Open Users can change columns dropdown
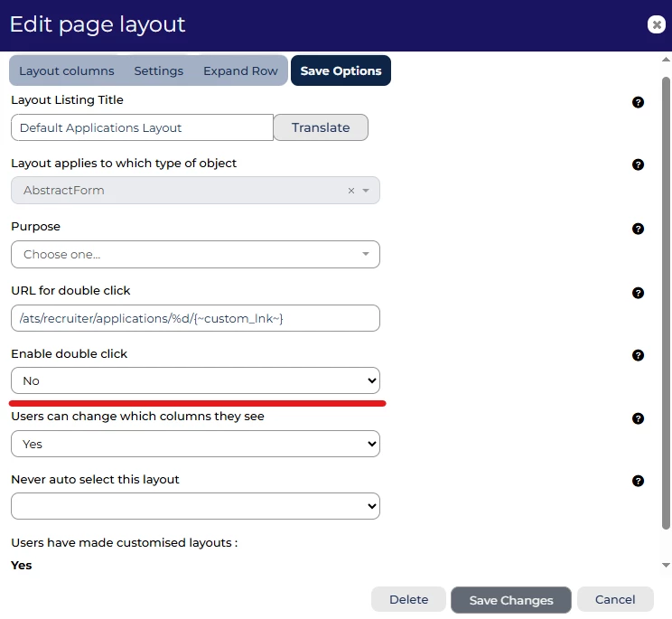 [195, 444]
